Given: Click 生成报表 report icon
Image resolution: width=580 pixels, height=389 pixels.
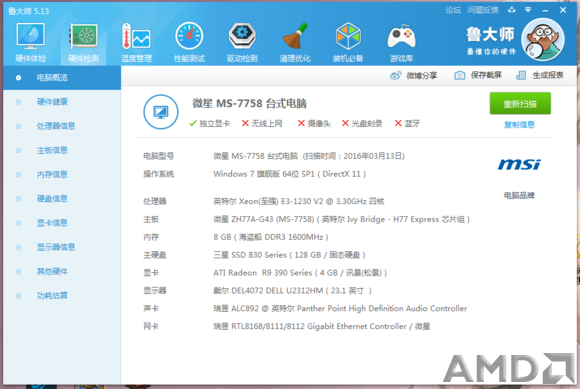Looking at the screenshot, I should click(521, 75).
